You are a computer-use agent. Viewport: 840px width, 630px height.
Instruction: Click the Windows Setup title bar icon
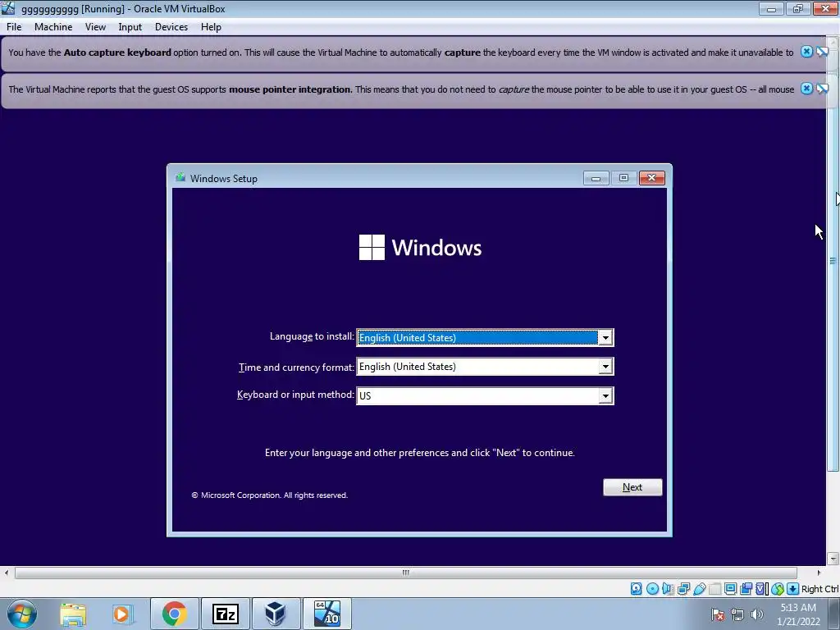pyautogui.click(x=180, y=177)
